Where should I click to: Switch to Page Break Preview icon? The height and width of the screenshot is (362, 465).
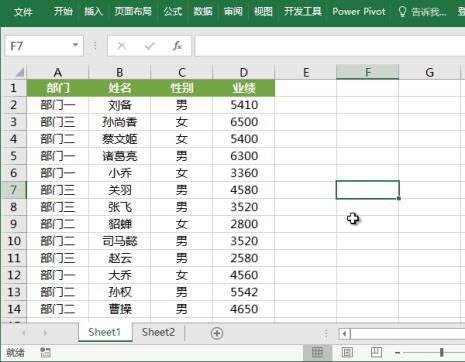tap(376, 352)
